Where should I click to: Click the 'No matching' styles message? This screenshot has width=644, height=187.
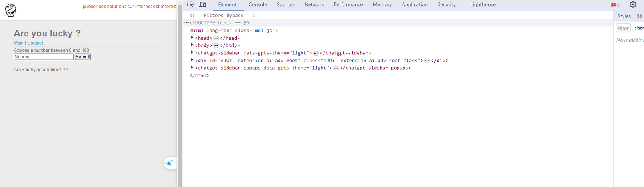[630, 40]
